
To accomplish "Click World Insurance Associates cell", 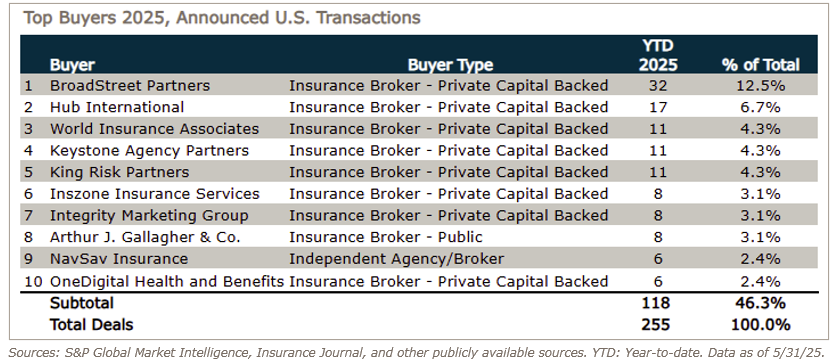I will [154, 129].
